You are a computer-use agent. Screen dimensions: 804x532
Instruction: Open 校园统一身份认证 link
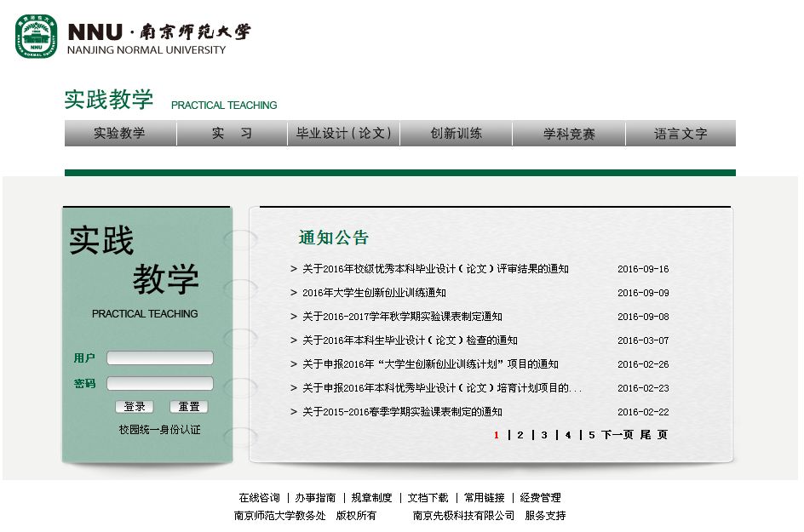click(159, 430)
